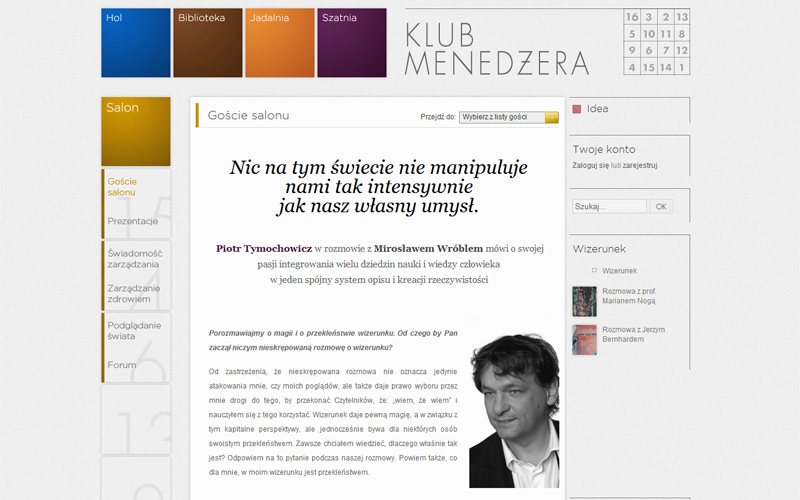800x500 pixels.
Task: Click the magic square number grid
Action: click(x=657, y=42)
